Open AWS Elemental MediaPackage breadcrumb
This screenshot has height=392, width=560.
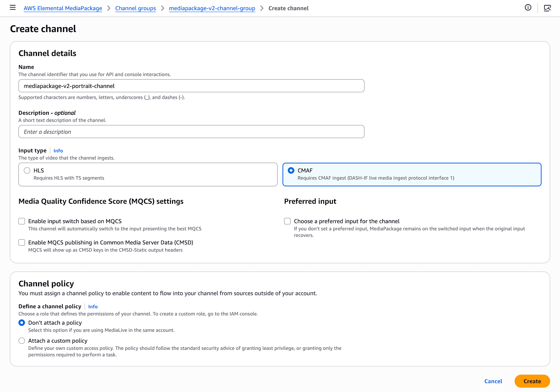(63, 8)
